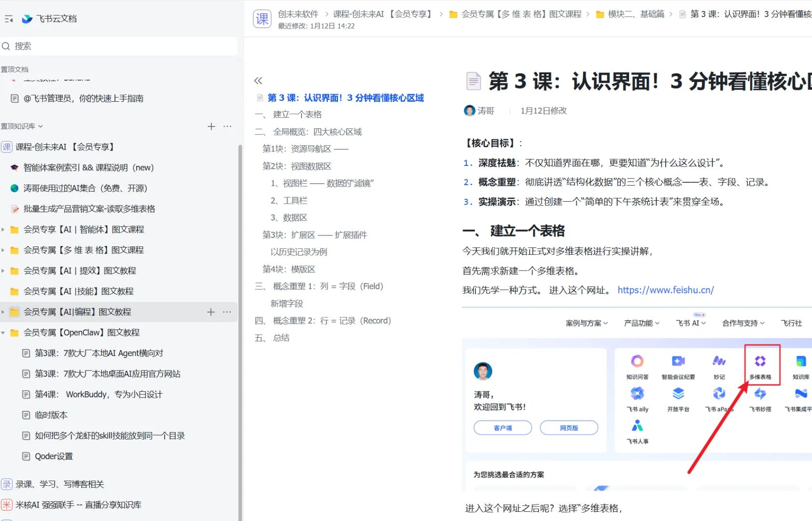Jump to outline section 二、全局概览：四大核心区域
The height and width of the screenshot is (521, 812).
(308, 132)
